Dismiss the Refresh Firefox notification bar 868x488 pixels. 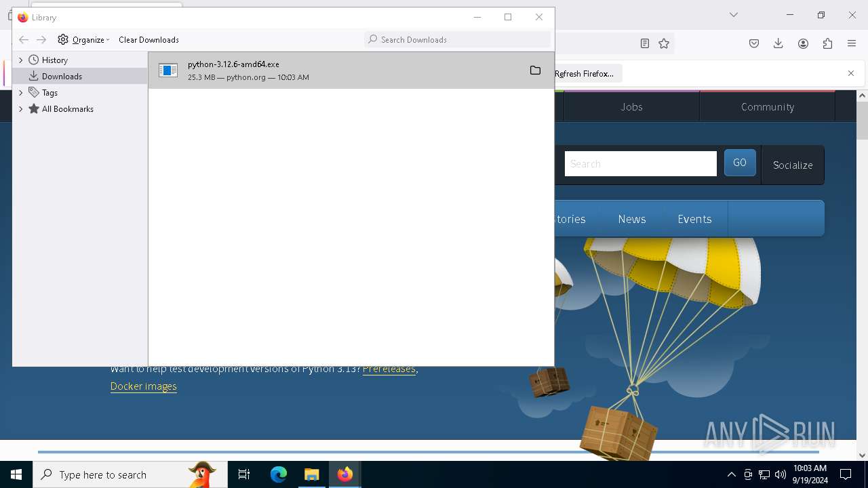pos(851,73)
